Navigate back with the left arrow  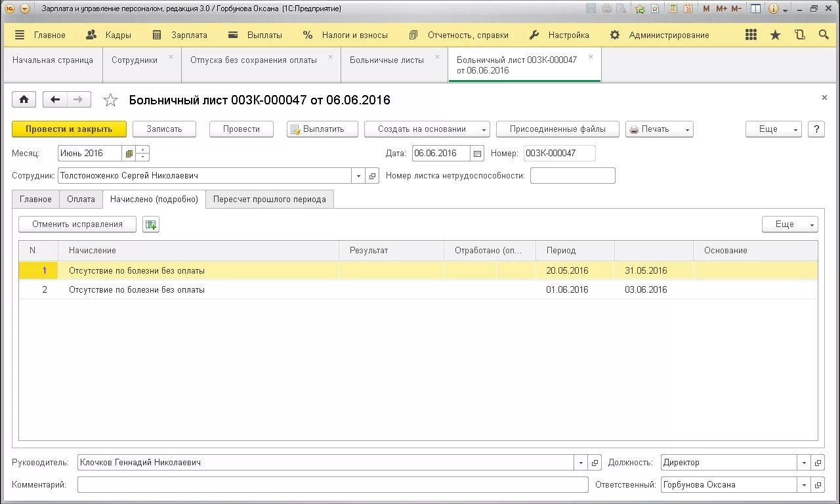click(x=55, y=100)
